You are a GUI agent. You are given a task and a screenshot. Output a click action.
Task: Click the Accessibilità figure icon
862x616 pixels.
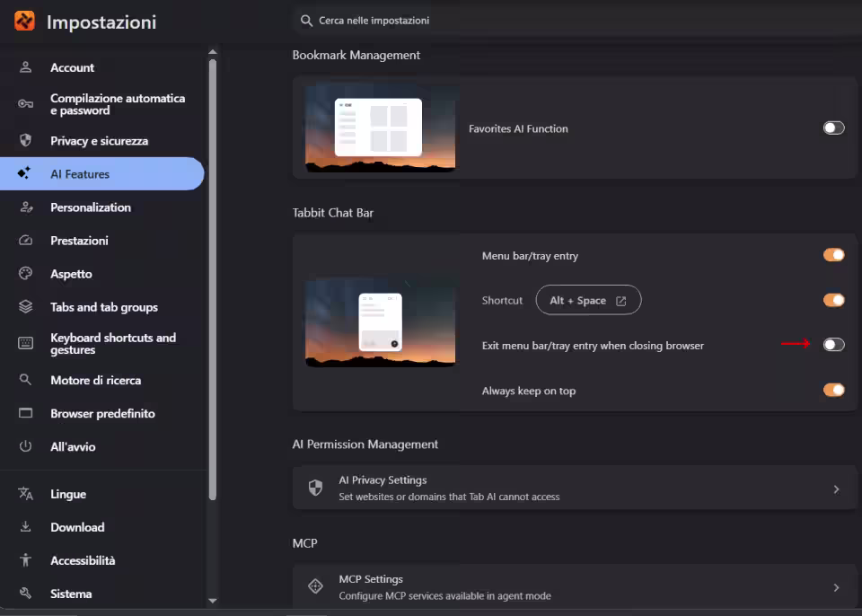(x=25, y=560)
